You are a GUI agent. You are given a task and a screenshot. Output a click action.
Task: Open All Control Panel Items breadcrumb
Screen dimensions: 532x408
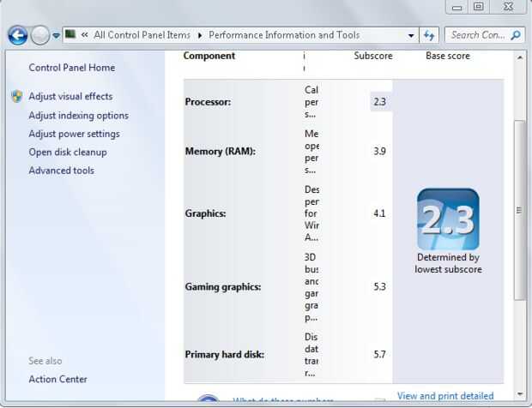pos(142,35)
